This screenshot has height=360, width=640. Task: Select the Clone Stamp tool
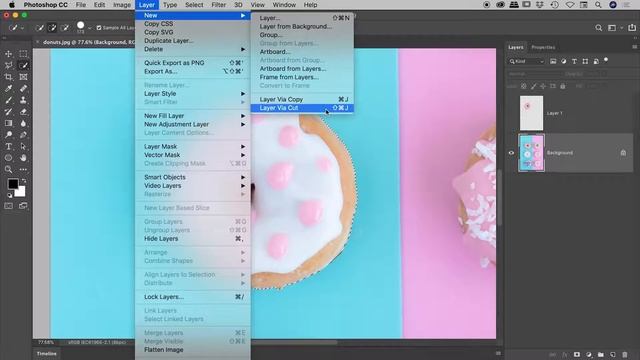tap(23, 100)
